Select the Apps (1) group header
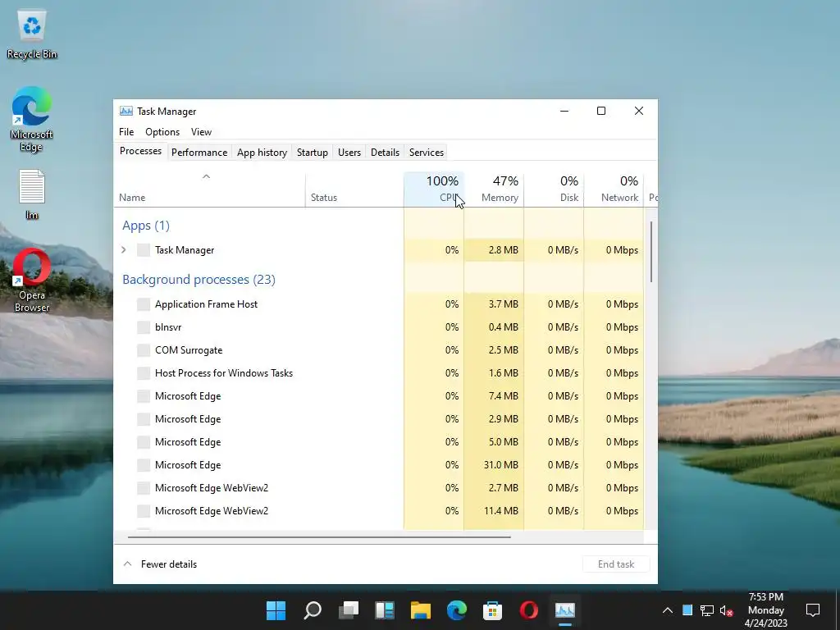Image resolution: width=840 pixels, height=630 pixels. point(146,226)
